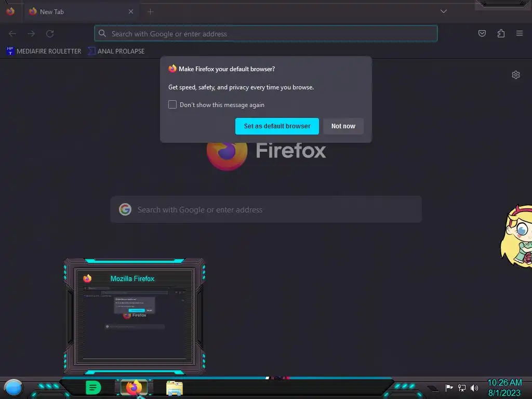Expand the list all tabs chevron
Image resolution: width=532 pixels, height=399 pixels.
[x=444, y=11]
